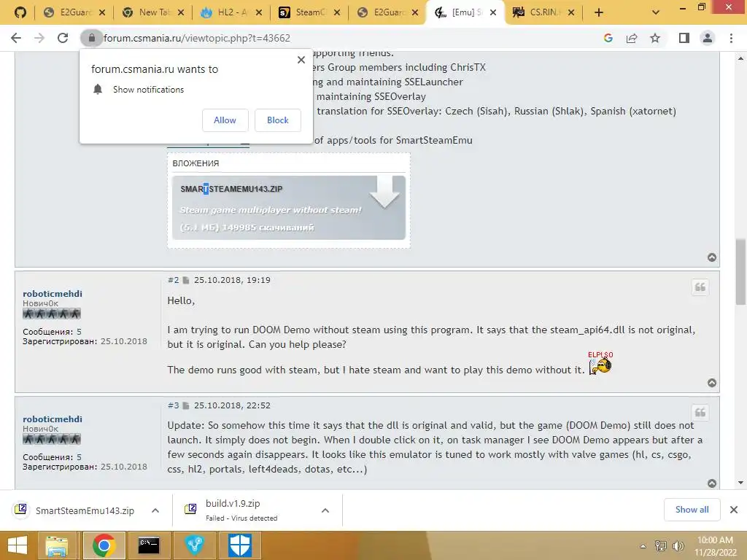Click the attachment download arrow icon

click(x=384, y=192)
